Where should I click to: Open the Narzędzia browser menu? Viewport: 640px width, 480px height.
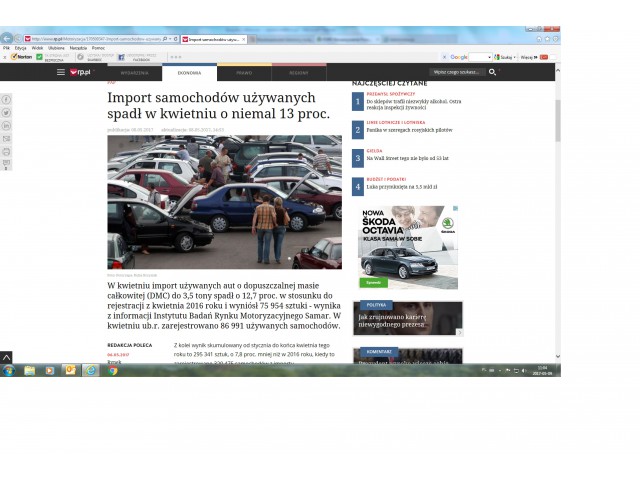point(78,48)
